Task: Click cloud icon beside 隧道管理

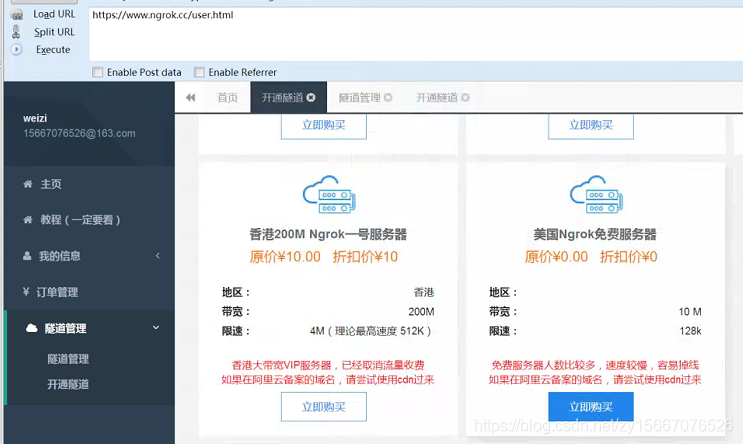Action: [31, 328]
